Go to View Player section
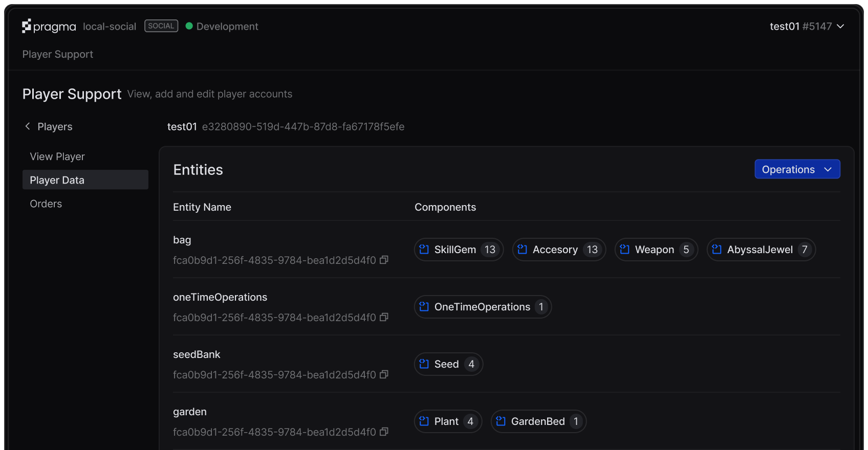Image resolution: width=868 pixels, height=450 pixels. click(x=57, y=156)
